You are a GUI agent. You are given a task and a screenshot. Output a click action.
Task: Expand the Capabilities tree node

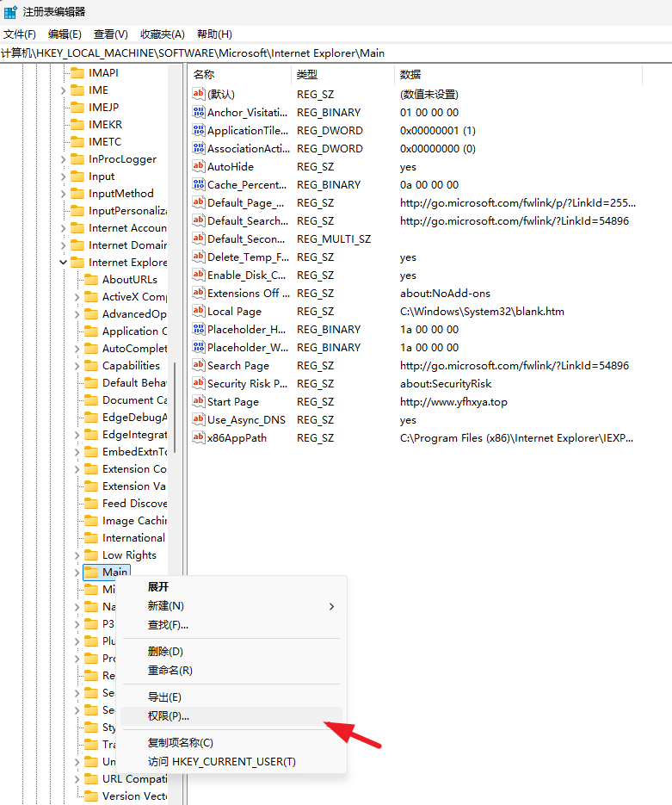77,366
